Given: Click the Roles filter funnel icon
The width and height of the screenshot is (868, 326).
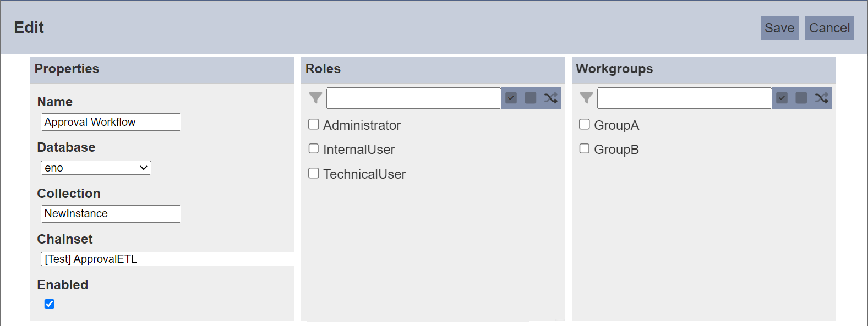Looking at the screenshot, I should (x=315, y=98).
